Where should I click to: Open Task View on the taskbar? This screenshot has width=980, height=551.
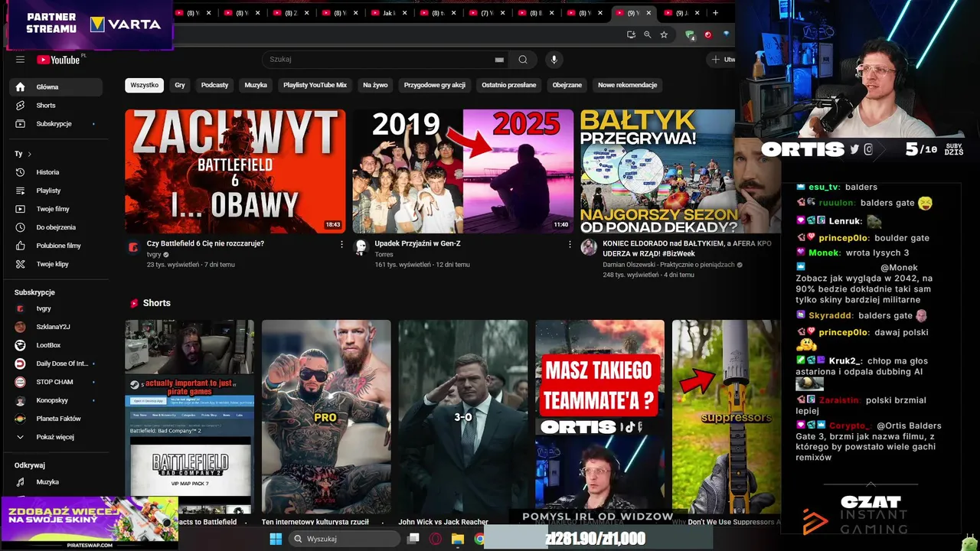point(413,539)
